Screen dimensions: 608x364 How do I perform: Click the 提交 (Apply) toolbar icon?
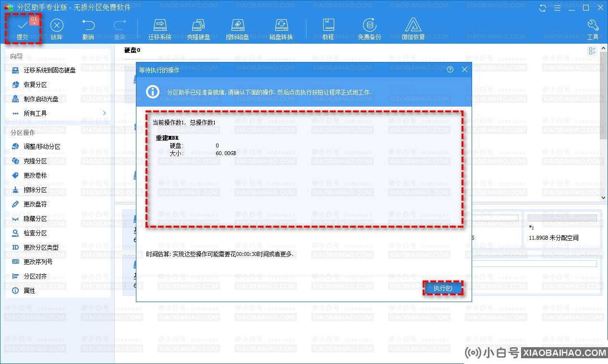tap(23, 29)
